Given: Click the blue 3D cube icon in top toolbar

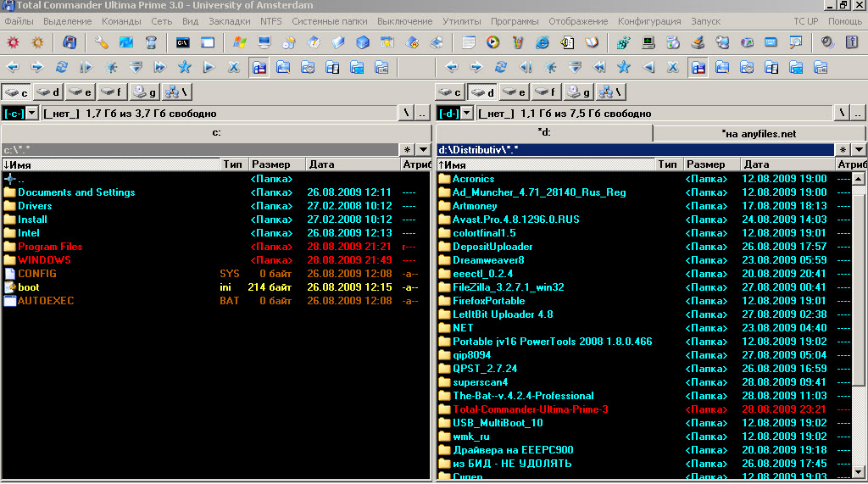Looking at the screenshot, I should tap(363, 42).
